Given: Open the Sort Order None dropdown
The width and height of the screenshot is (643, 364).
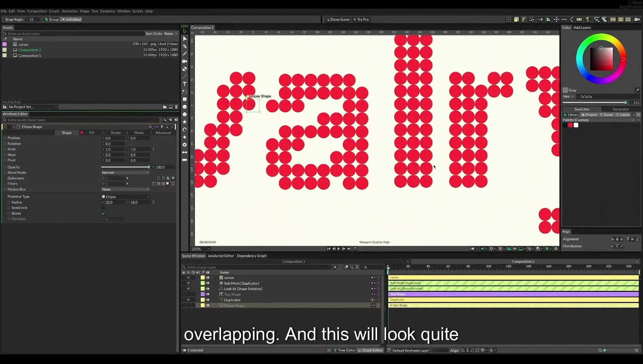Looking at the screenshot, I should coord(171,34).
